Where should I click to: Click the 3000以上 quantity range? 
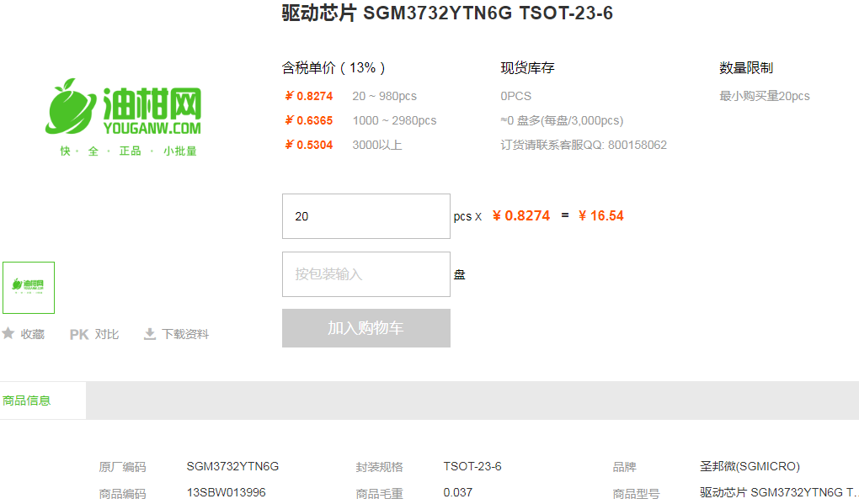pos(377,145)
